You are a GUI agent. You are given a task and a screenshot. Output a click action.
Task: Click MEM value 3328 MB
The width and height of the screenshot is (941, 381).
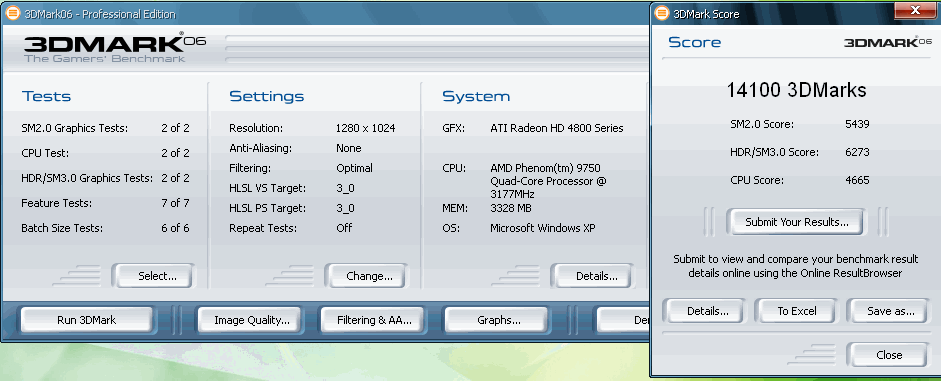511,208
